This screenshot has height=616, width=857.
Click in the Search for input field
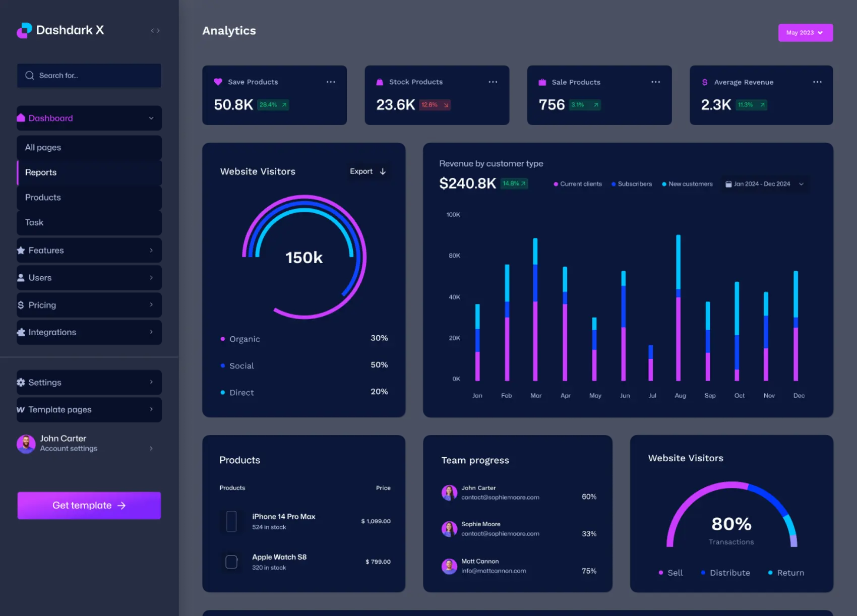tap(89, 76)
